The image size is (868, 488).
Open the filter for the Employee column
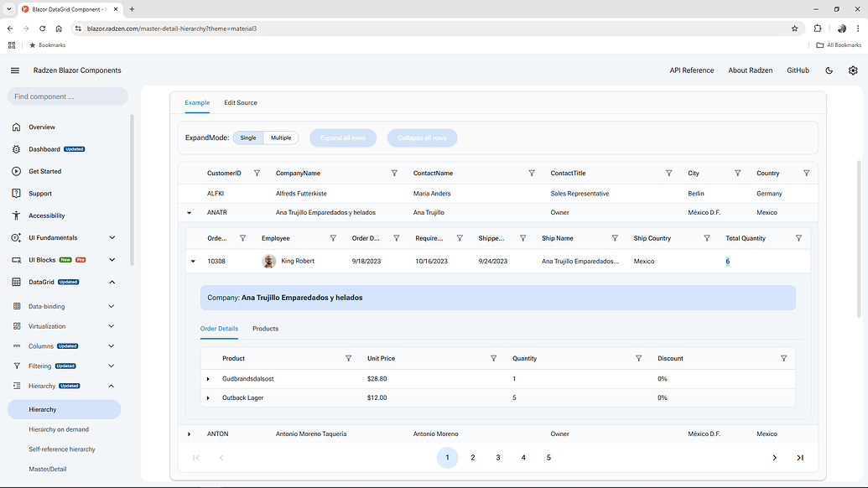coord(334,238)
